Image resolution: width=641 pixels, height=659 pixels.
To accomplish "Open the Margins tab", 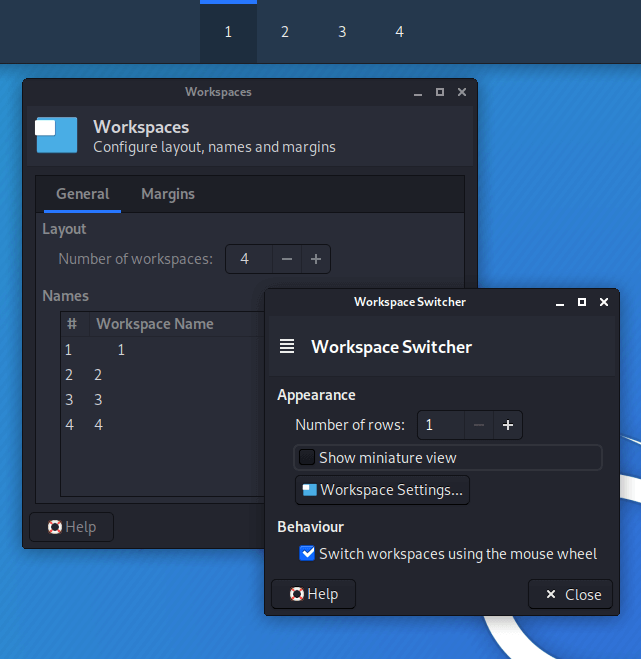I will (x=168, y=194).
